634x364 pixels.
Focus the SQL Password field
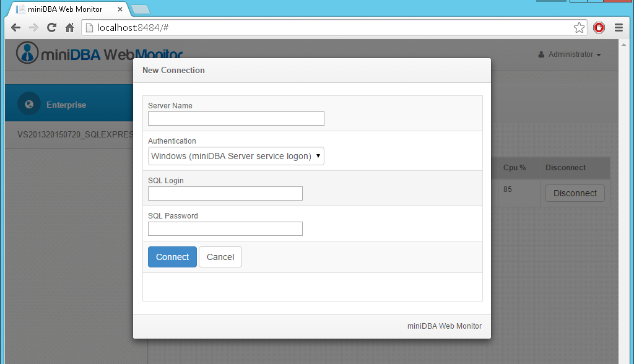225,228
